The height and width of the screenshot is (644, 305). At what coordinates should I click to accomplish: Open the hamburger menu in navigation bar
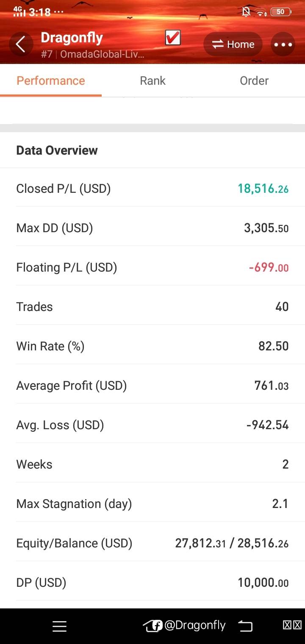(59, 626)
